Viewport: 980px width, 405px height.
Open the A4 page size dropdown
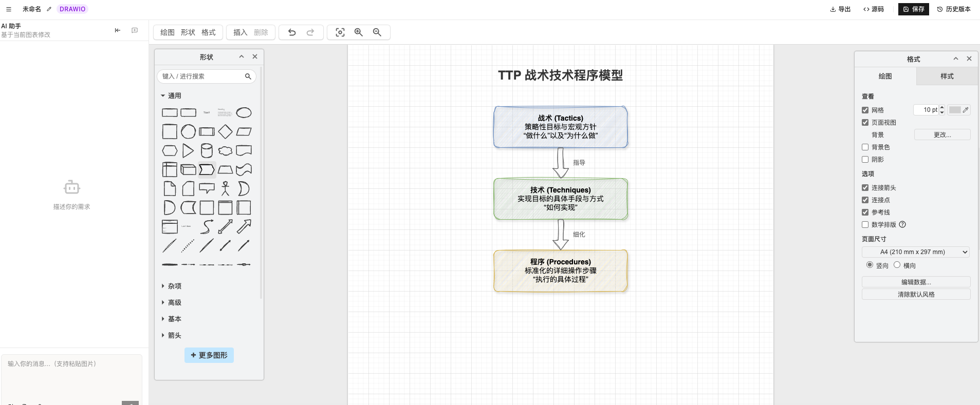915,252
